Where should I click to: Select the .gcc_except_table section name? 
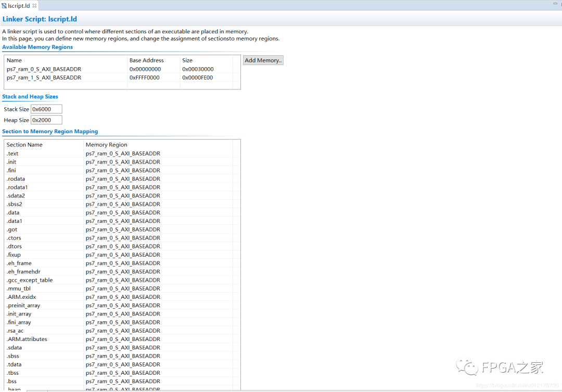(30, 280)
